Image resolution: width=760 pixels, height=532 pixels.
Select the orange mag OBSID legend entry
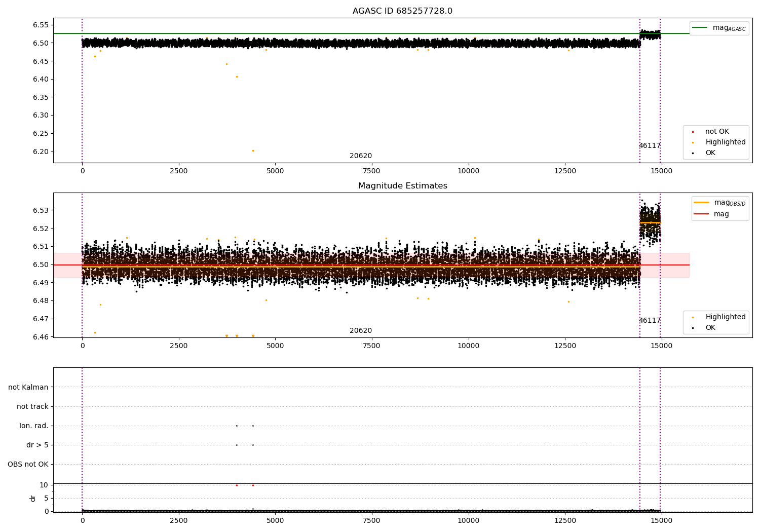[719, 203]
